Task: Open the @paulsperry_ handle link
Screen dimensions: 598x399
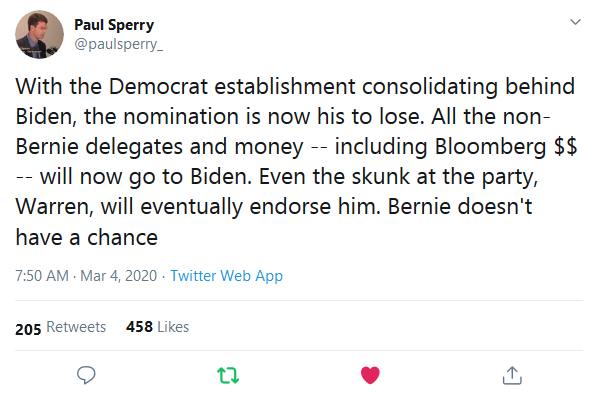Action: click(x=119, y=44)
